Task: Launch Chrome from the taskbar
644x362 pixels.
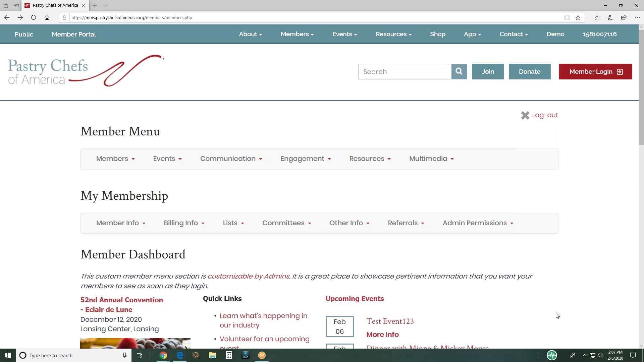Action: (x=163, y=355)
